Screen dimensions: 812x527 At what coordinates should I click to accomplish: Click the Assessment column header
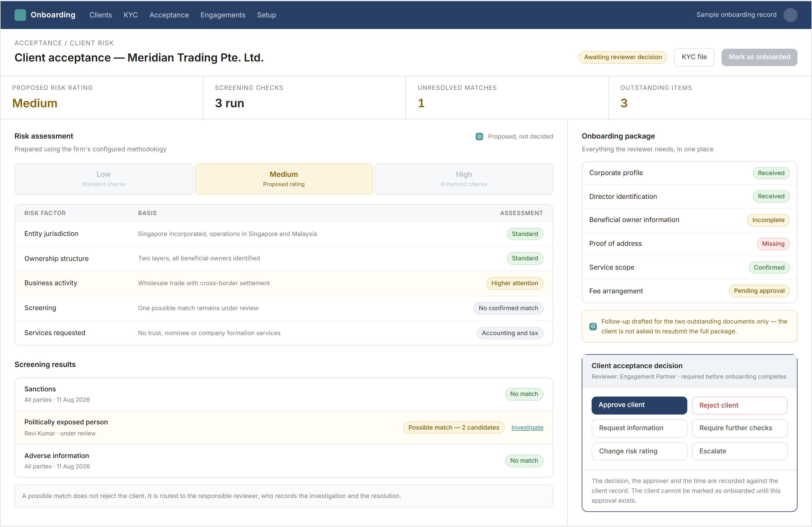(521, 213)
